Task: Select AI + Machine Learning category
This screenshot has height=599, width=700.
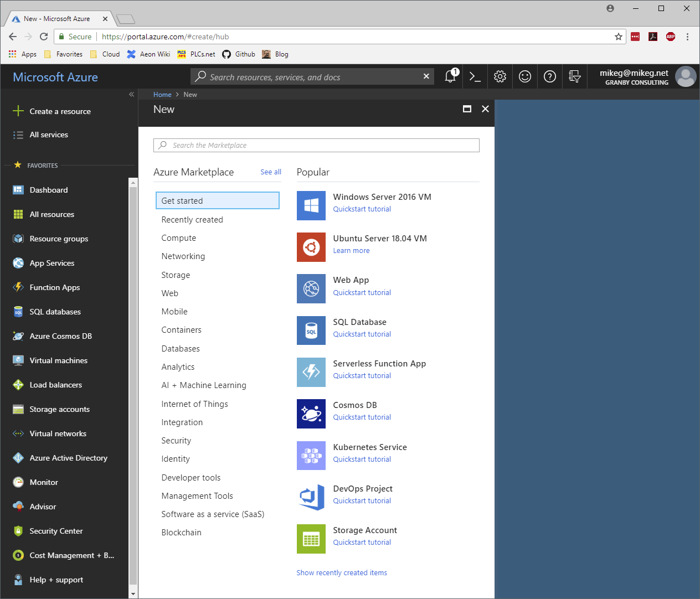Action: 204,385
